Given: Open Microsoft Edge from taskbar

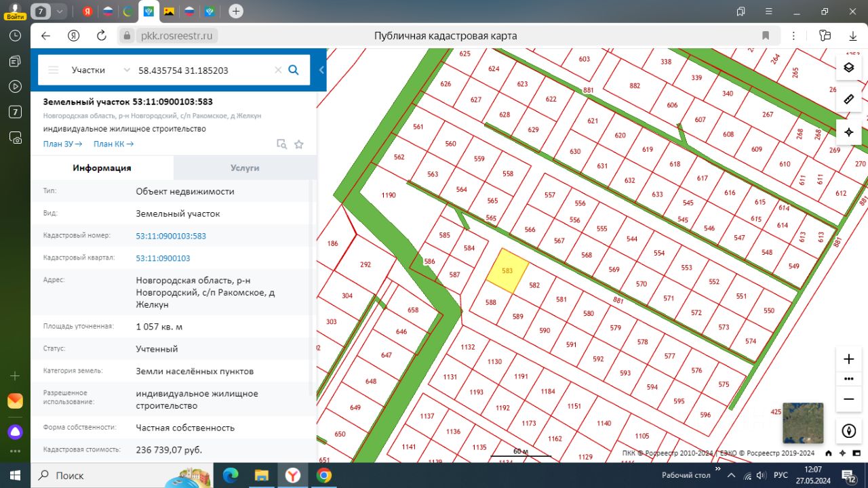Looking at the screenshot, I should point(231,475).
